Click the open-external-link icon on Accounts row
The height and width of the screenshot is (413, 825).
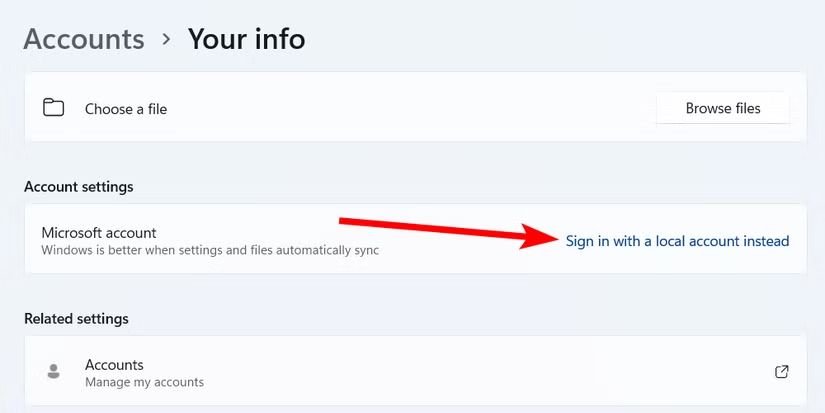(782, 372)
